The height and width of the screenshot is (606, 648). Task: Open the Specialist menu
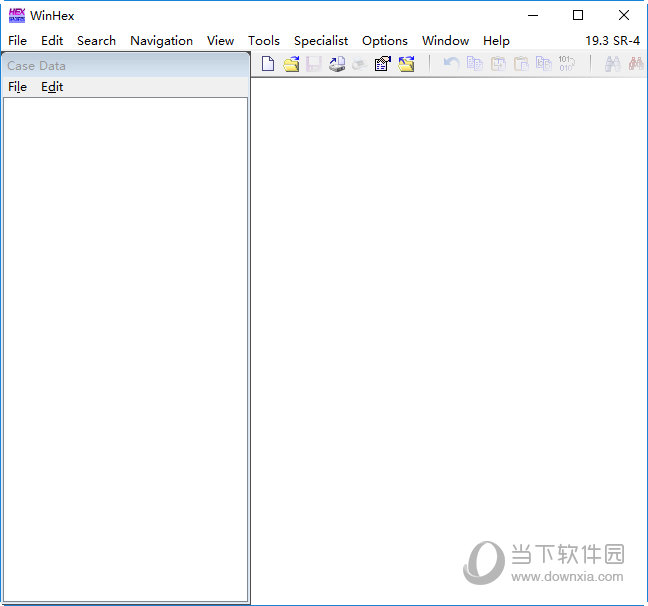coord(321,41)
